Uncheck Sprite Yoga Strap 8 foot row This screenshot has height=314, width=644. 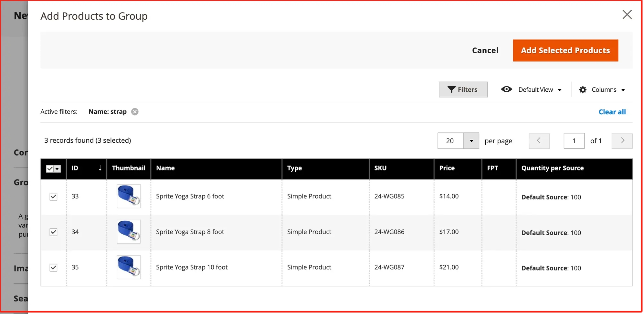click(54, 232)
